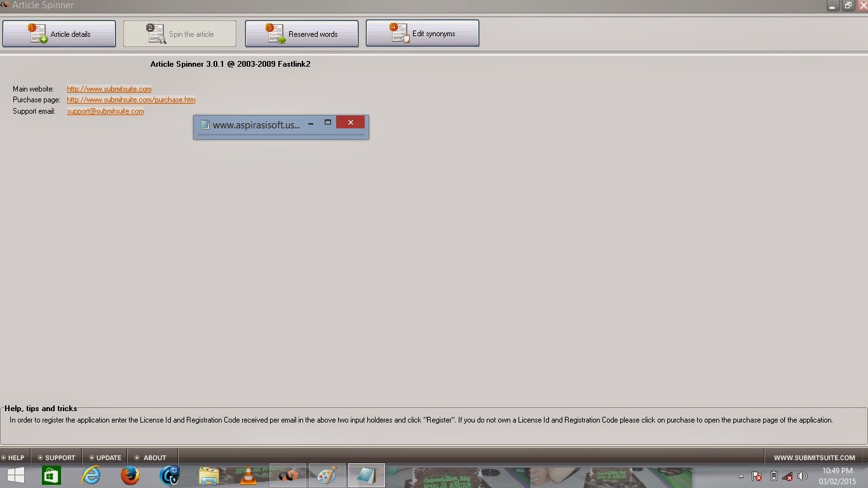Switch to Paint from taskbar
Image resolution: width=868 pixels, height=488 pixels.
[327, 475]
